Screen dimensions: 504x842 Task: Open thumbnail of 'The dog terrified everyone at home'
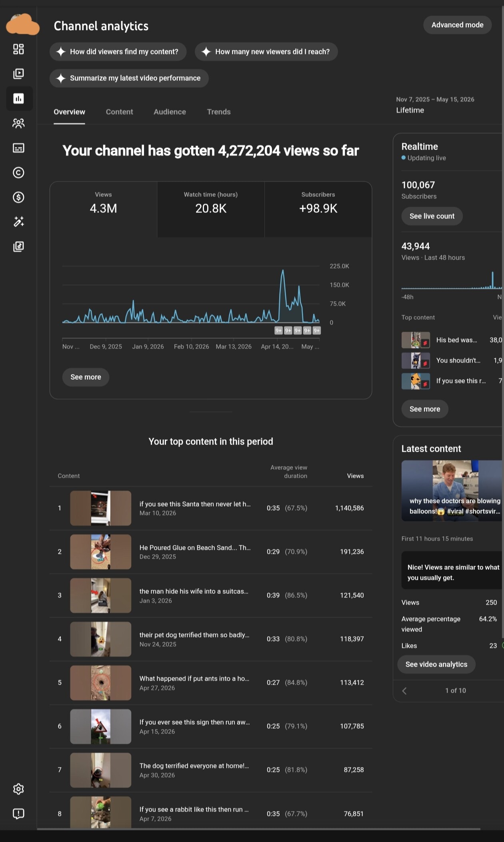101,770
